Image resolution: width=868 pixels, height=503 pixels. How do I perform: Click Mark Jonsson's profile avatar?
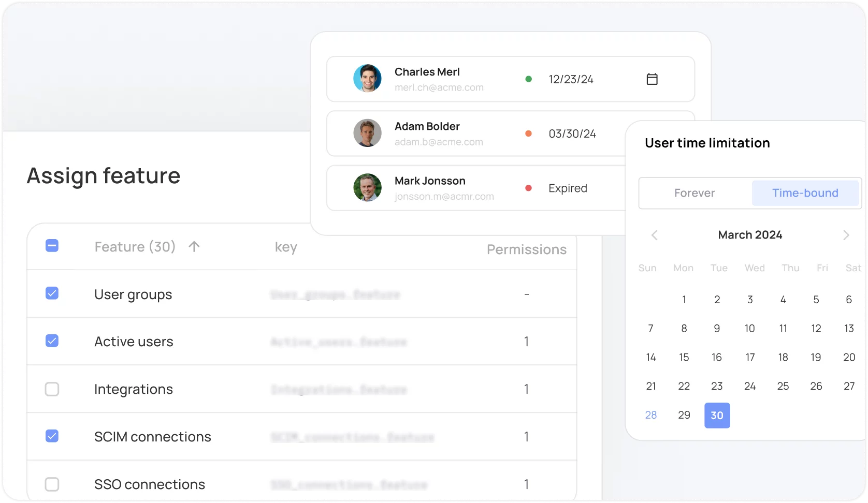367,187
